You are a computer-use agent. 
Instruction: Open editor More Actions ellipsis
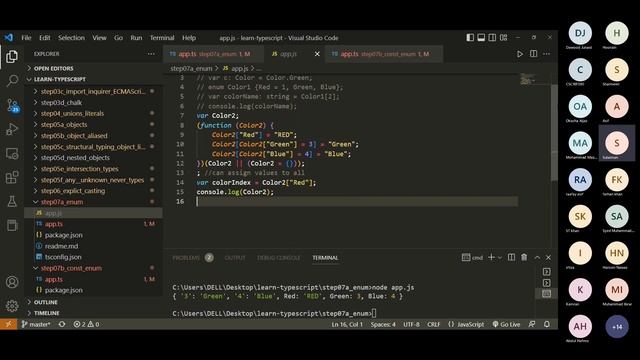coord(547,54)
